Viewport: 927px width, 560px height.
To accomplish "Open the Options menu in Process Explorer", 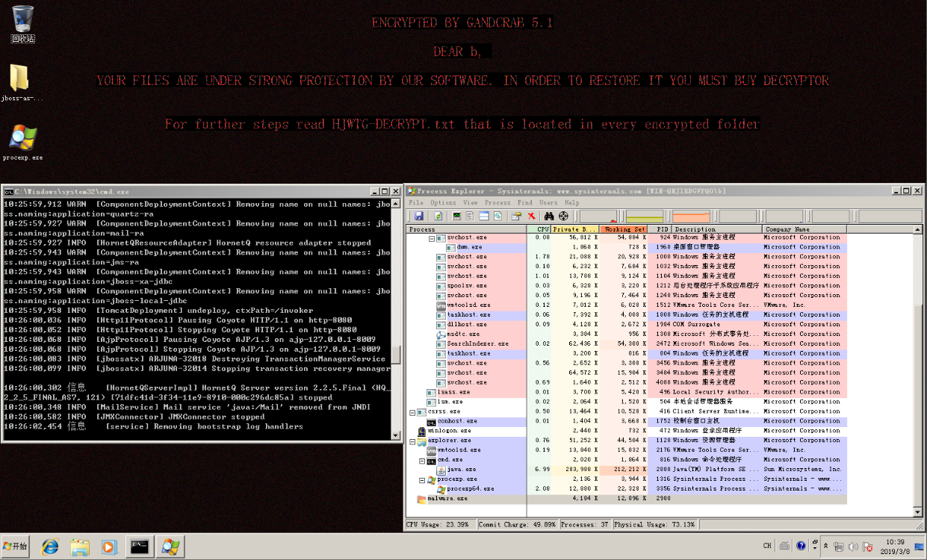I will click(443, 202).
